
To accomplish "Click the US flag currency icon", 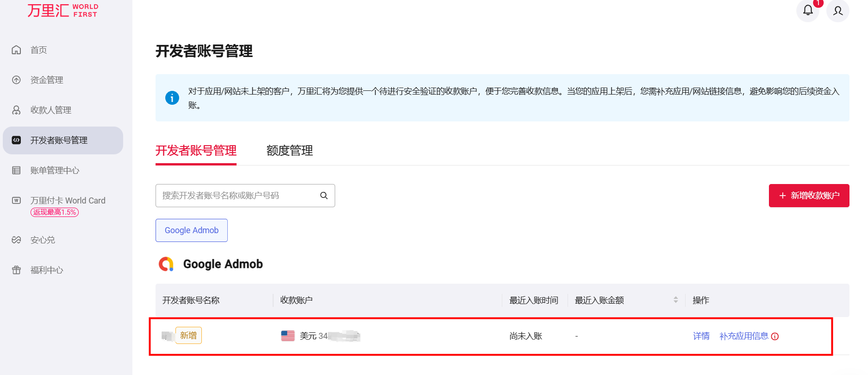I will [288, 336].
